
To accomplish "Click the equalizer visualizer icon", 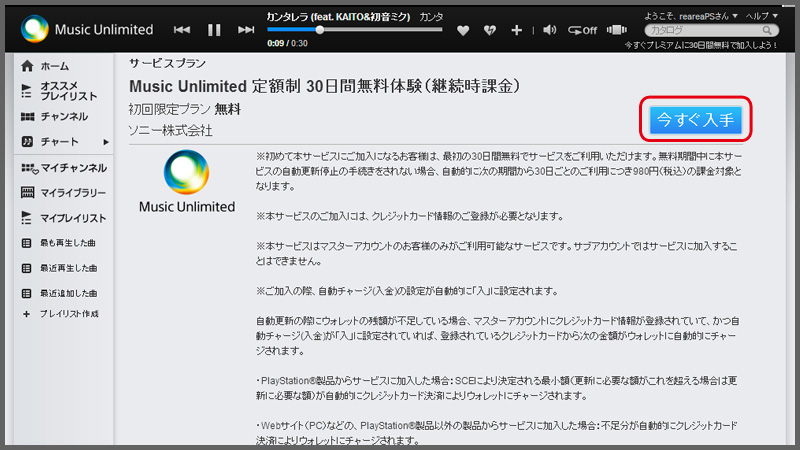I will [x=616, y=30].
